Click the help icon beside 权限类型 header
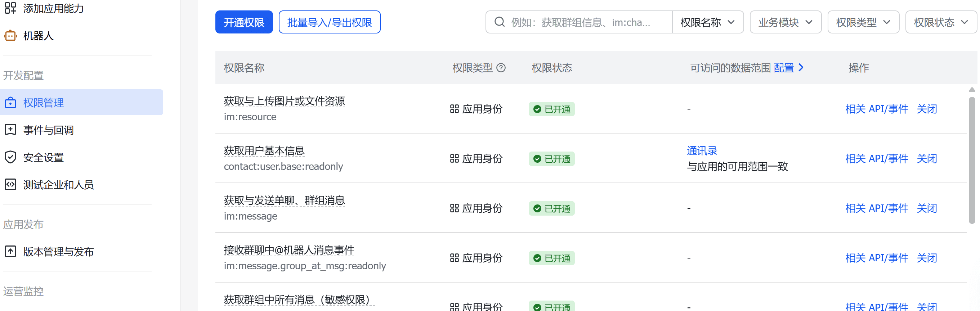Image resolution: width=980 pixels, height=311 pixels. click(501, 68)
